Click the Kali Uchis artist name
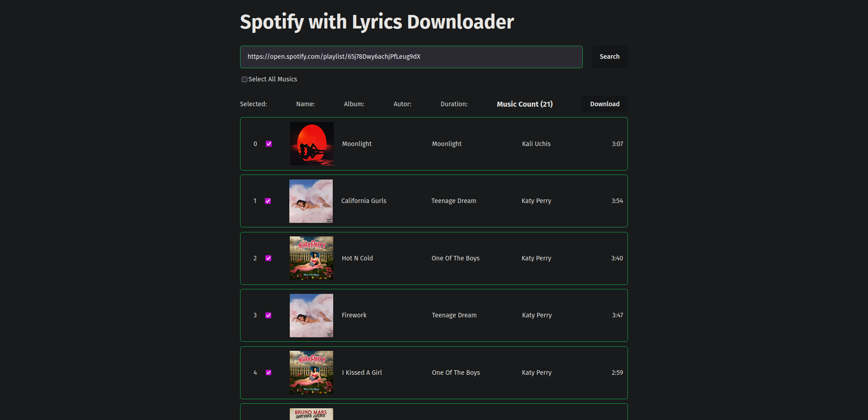The height and width of the screenshot is (420, 868). pyautogui.click(x=536, y=144)
